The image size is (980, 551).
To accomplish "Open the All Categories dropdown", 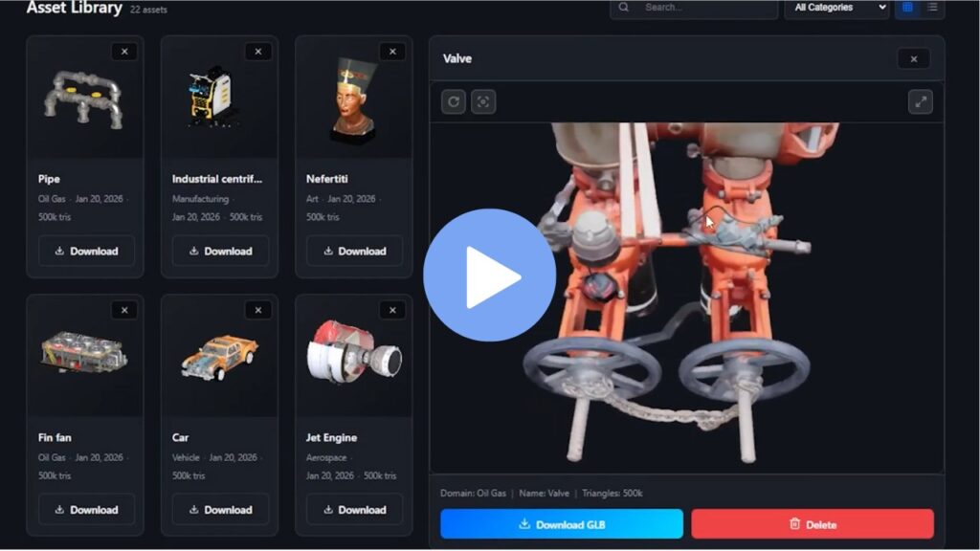I will (x=836, y=8).
